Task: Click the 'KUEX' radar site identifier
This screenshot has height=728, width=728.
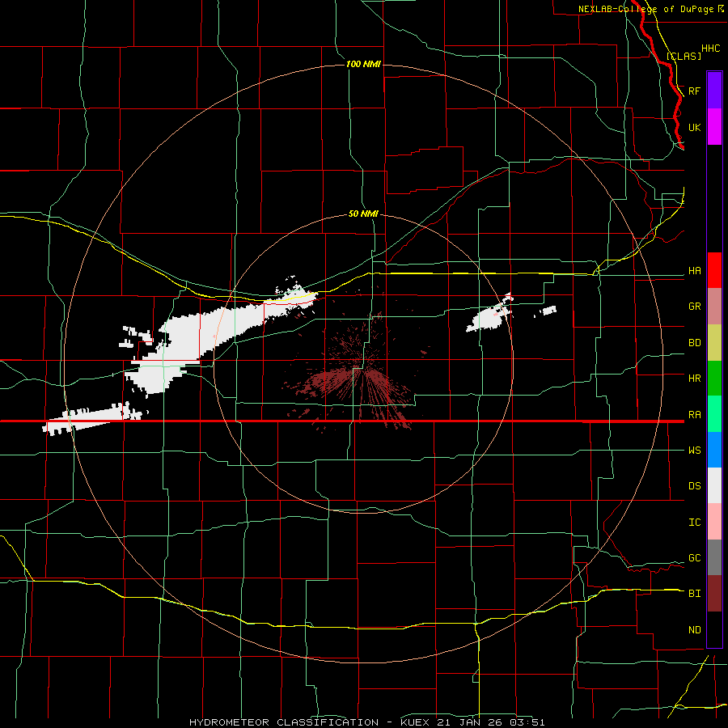Action: point(415,722)
